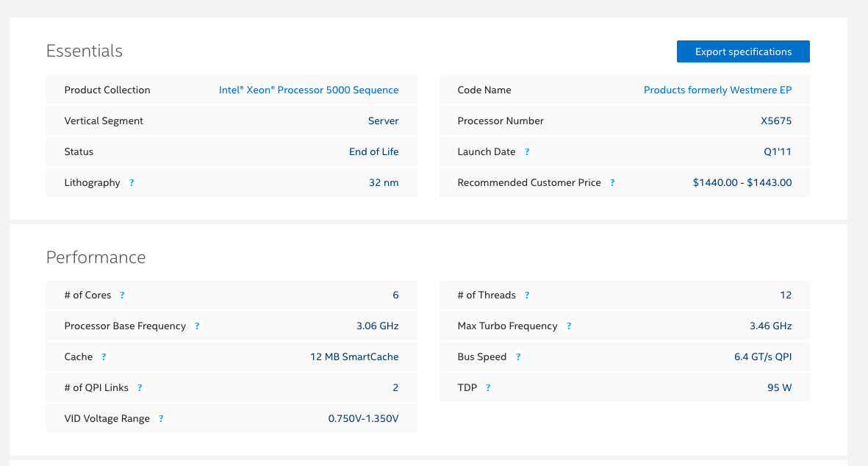Click the Launch Date help icon

pos(527,151)
